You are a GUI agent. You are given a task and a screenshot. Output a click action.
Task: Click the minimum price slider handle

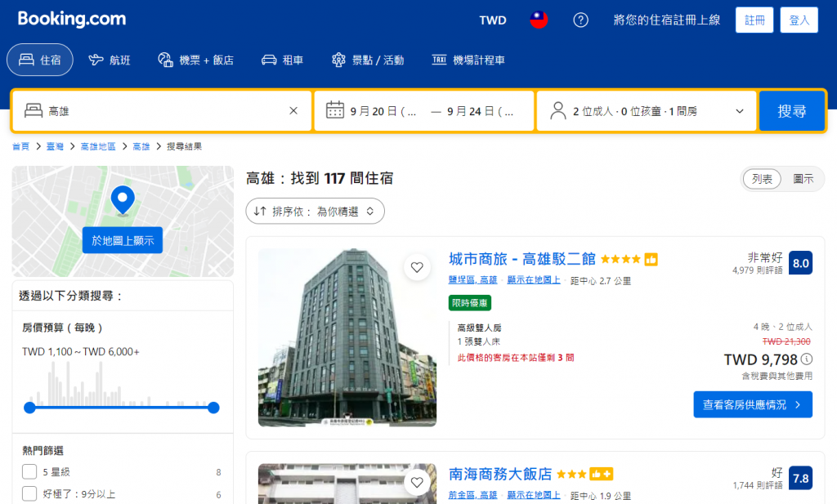pyautogui.click(x=29, y=408)
